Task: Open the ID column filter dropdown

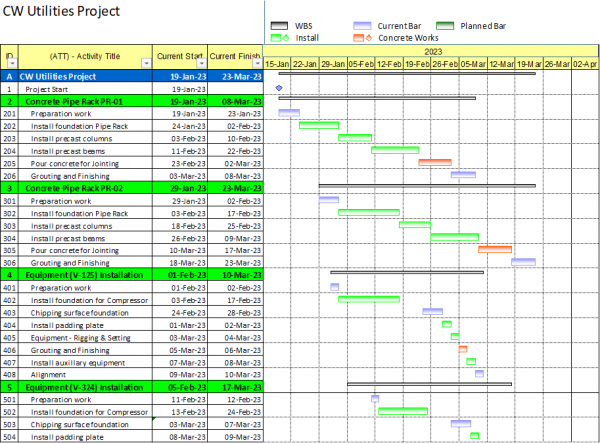Action: click(15, 63)
